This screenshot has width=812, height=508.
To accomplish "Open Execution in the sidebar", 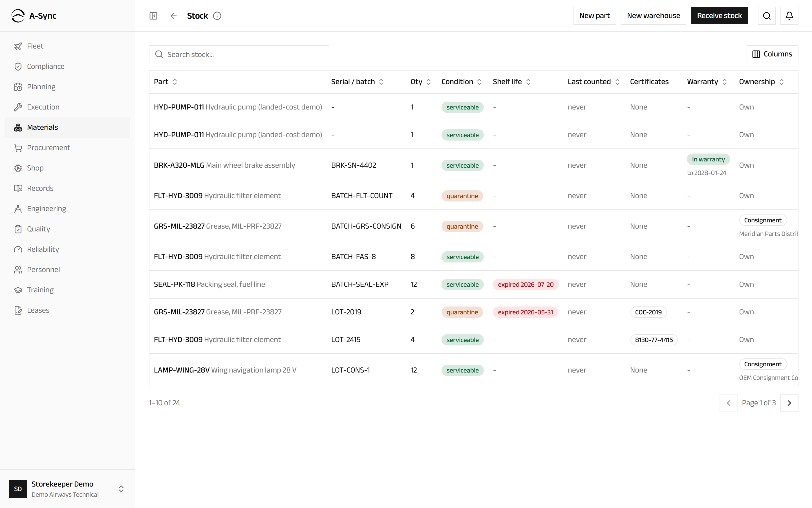I will (x=67, y=107).
